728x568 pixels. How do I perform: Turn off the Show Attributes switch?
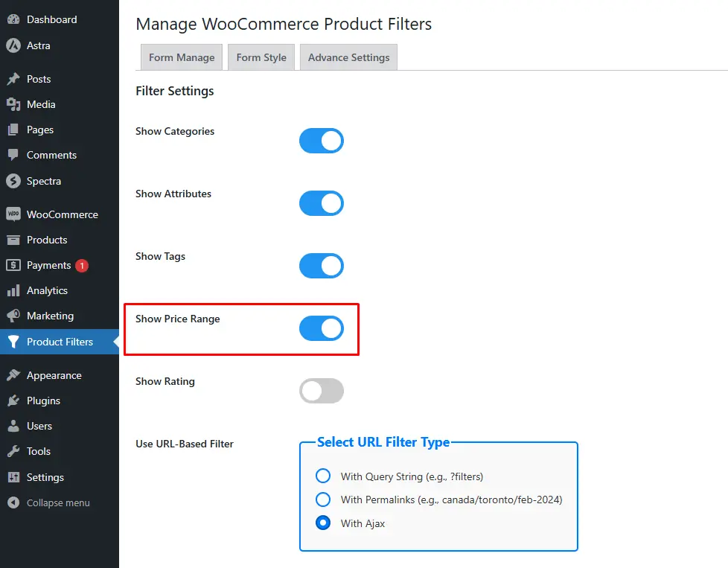pos(322,203)
